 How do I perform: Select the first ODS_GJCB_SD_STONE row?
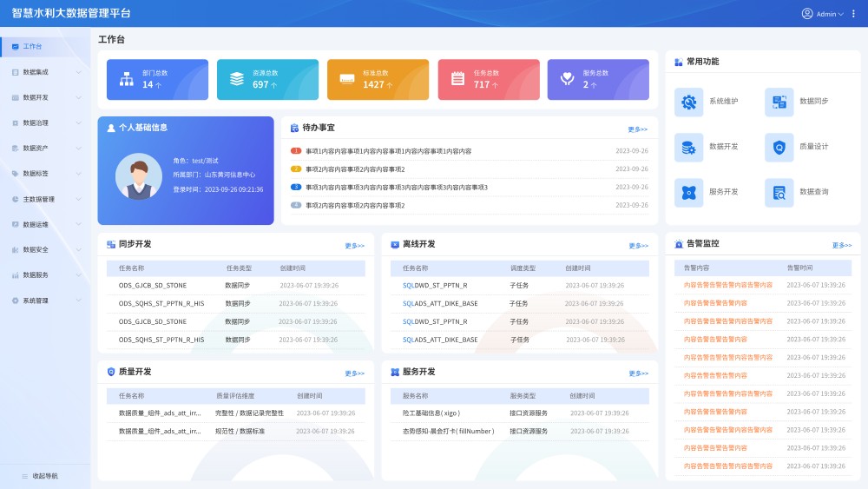tap(236, 286)
